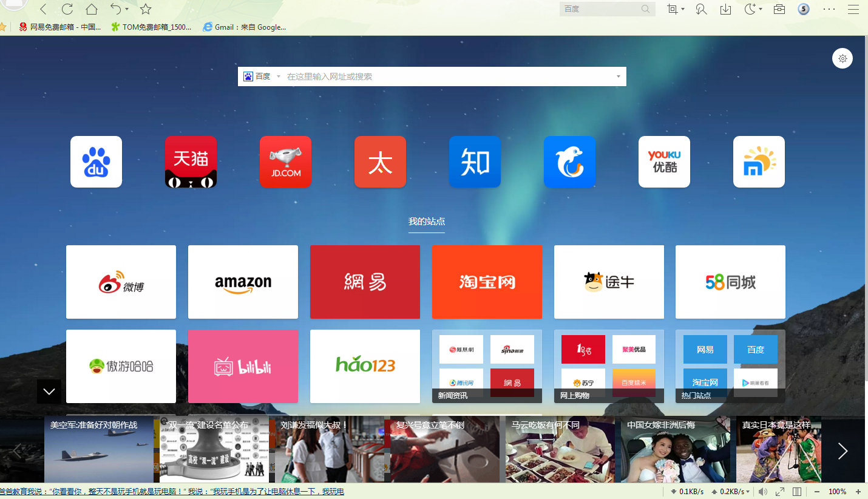Click the joke text link in status bar

172,492
